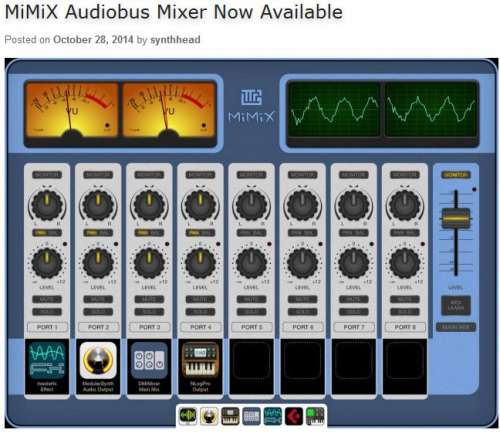Viewport: 500px width, 433px height.
Task: Click the 'MiMiX Audiobus Mixer Now Available' headline
Action: pyautogui.click(x=174, y=12)
